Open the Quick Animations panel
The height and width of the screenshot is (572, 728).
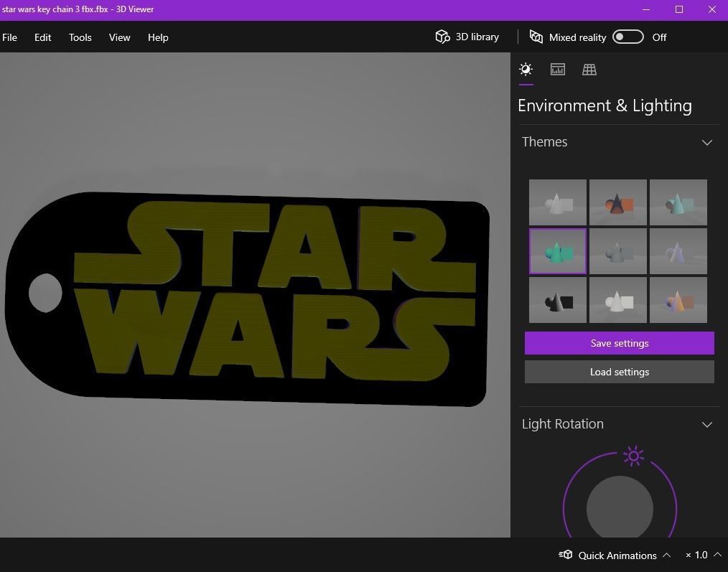615,555
